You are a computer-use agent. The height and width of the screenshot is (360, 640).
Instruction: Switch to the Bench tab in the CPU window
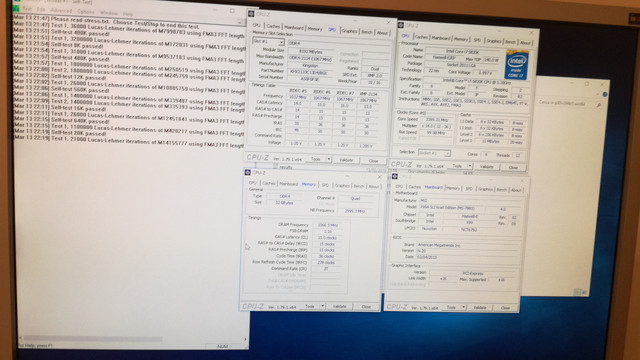pyautogui.click(x=511, y=42)
